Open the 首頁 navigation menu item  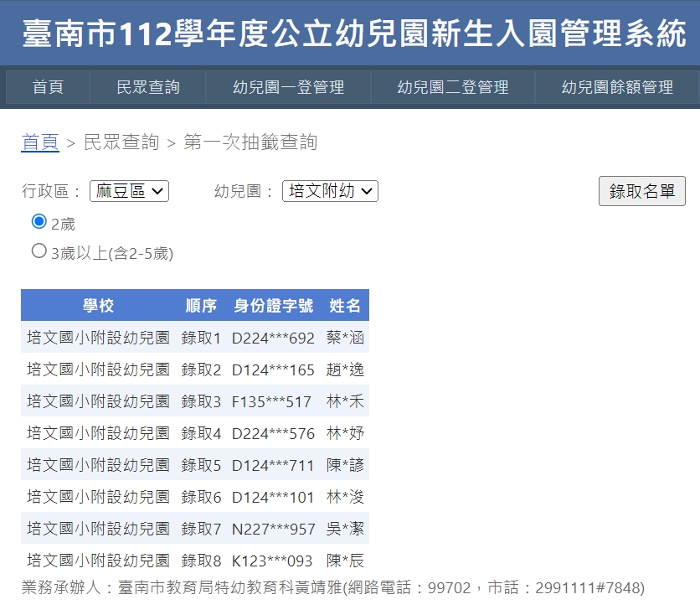pos(48,87)
